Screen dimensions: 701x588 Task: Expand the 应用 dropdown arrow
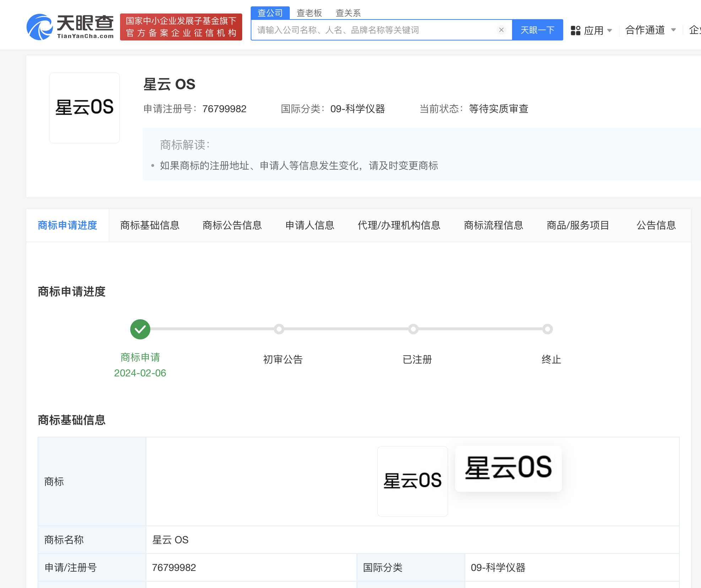(610, 31)
